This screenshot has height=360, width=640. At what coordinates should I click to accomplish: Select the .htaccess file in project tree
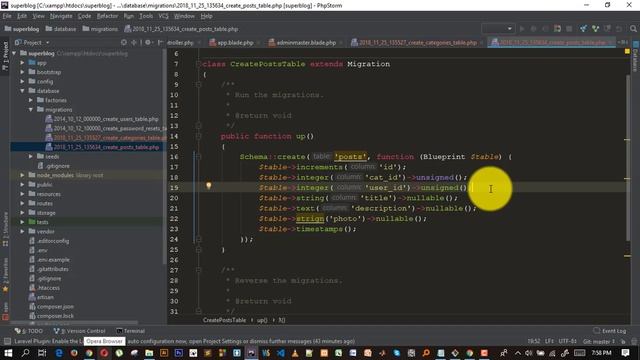[44, 288]
